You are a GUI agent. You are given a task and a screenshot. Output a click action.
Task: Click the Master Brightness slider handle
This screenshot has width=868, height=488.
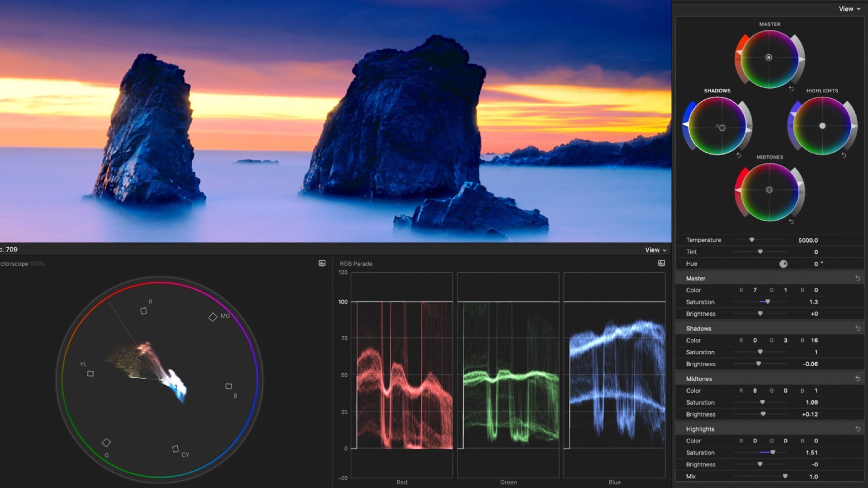[760, 314]
